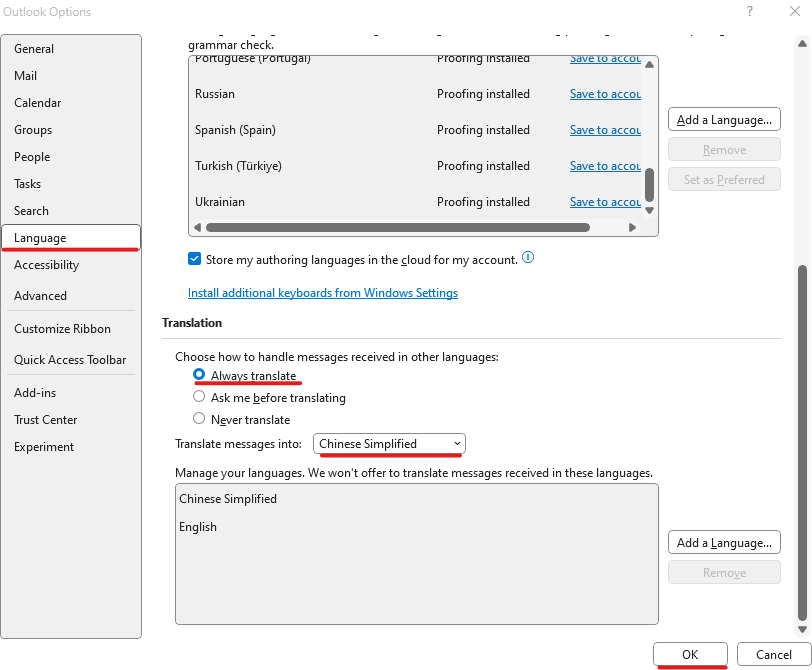The image size is (812, 670).
Task: Click Save to account link for Turkish
Action: click(x=605, y=166)
